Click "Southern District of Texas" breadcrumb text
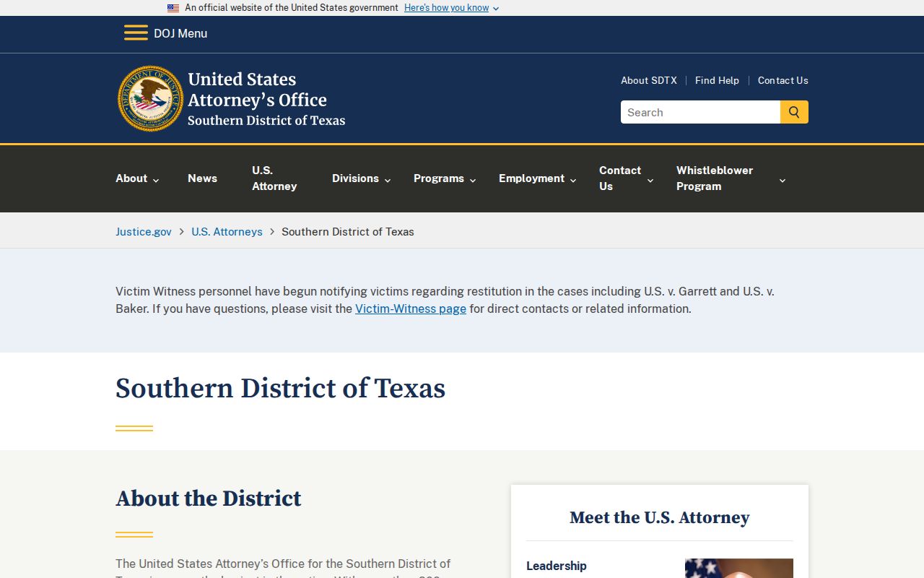 (x=348, y=232)
